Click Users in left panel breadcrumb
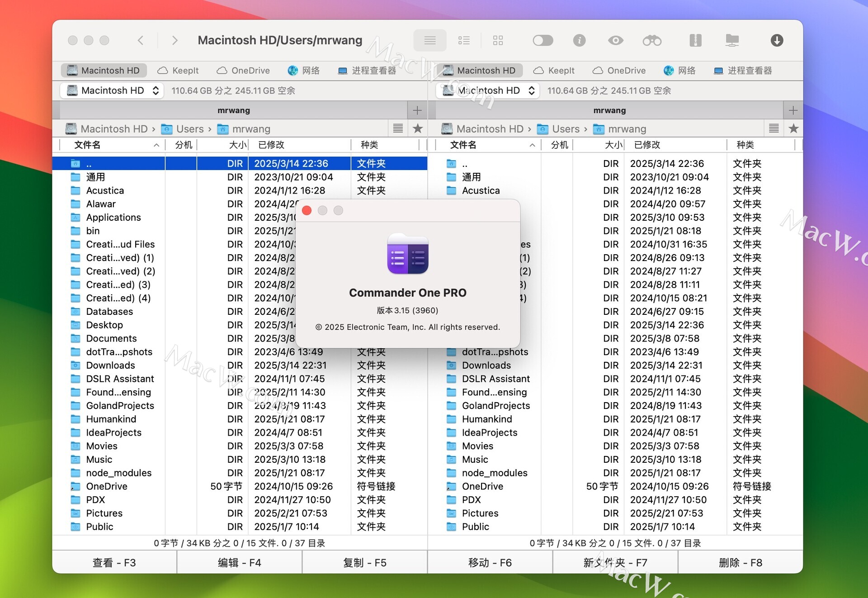 pos(183,129)
